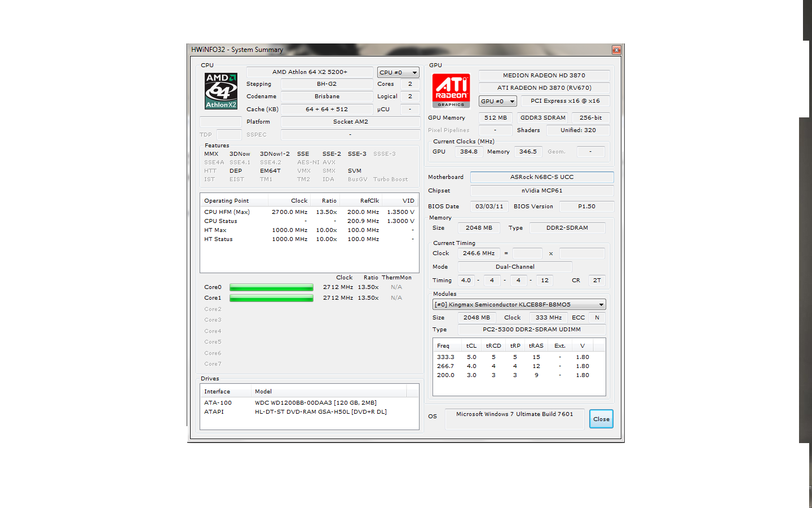The image size is (812, 508).
Task: Click the Unified: 320 shaders value
Action: [x=578, y=130]
